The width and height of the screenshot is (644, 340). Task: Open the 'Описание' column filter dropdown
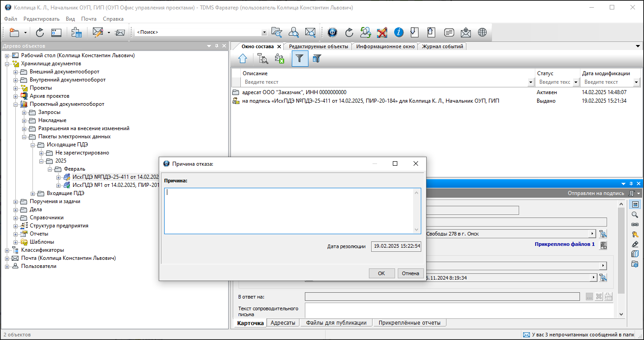point(530,82)
